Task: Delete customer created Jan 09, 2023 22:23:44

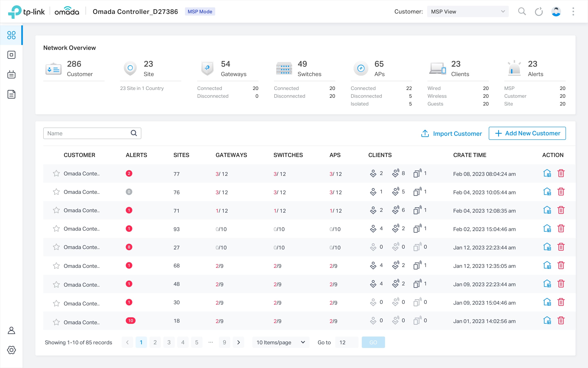Action: click(561, 284)
